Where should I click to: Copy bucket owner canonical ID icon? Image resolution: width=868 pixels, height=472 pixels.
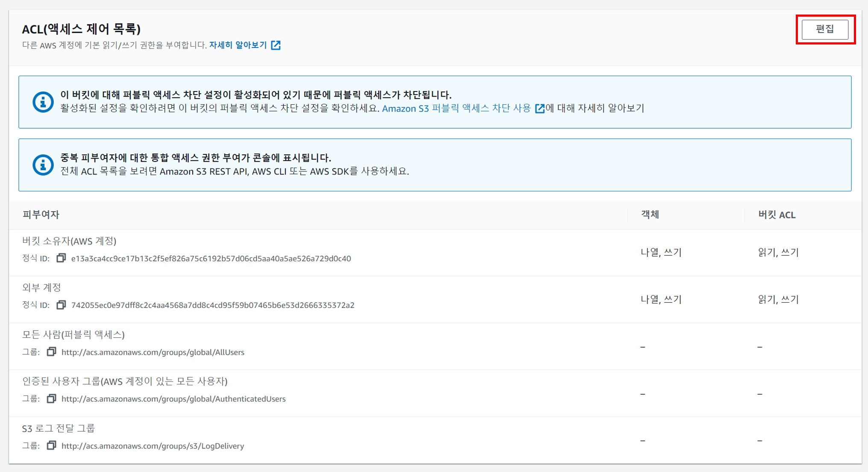61,258
